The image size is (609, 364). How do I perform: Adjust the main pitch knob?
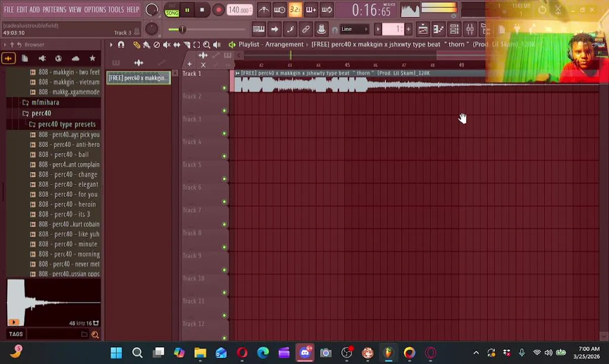click(x=151, y=29)
